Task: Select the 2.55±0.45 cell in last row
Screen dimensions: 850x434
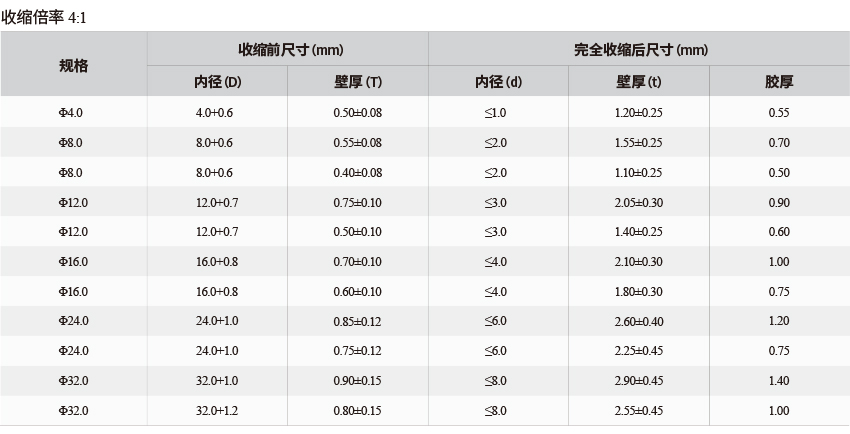Action: click(x=638, y=411)
